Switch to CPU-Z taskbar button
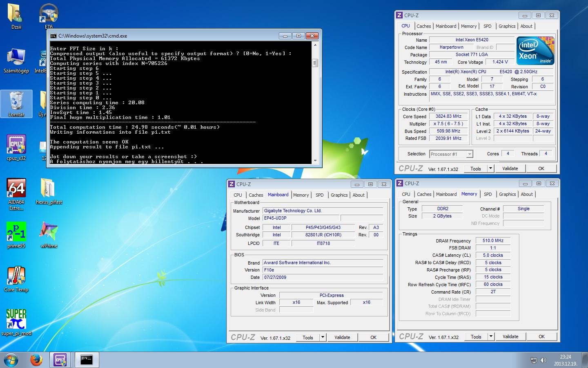Image resolution: width=588 pixels, height=368 pixels. pyautogui.click(x=61, y=359)
